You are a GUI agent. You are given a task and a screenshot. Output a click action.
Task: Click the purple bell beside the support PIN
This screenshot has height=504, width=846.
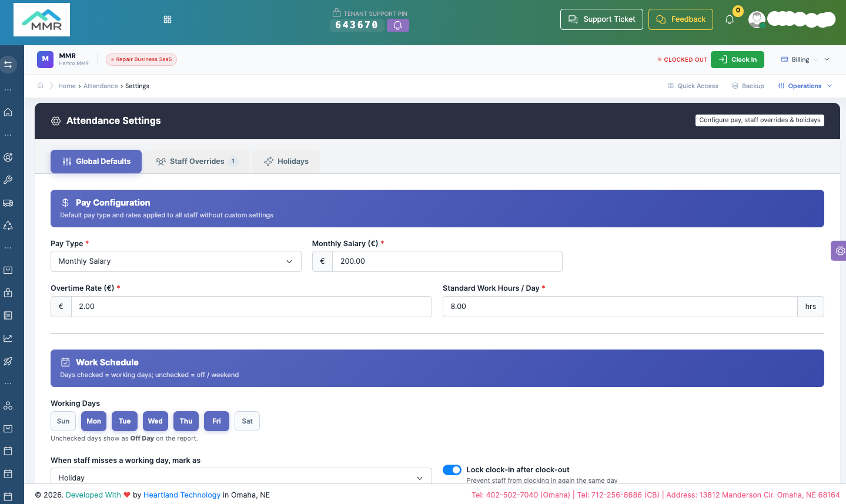tap(398, 25)
